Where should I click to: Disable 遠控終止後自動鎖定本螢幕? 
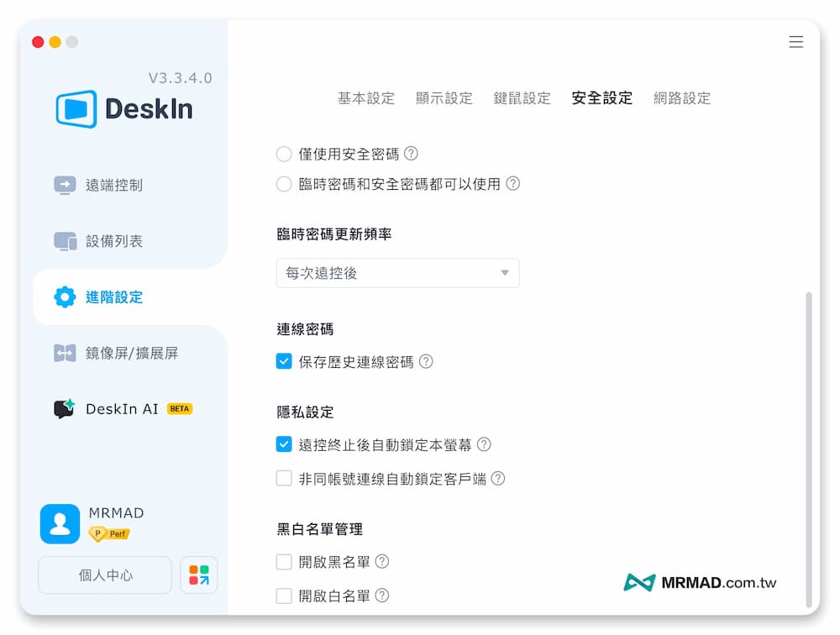click(x=284, y=445)
